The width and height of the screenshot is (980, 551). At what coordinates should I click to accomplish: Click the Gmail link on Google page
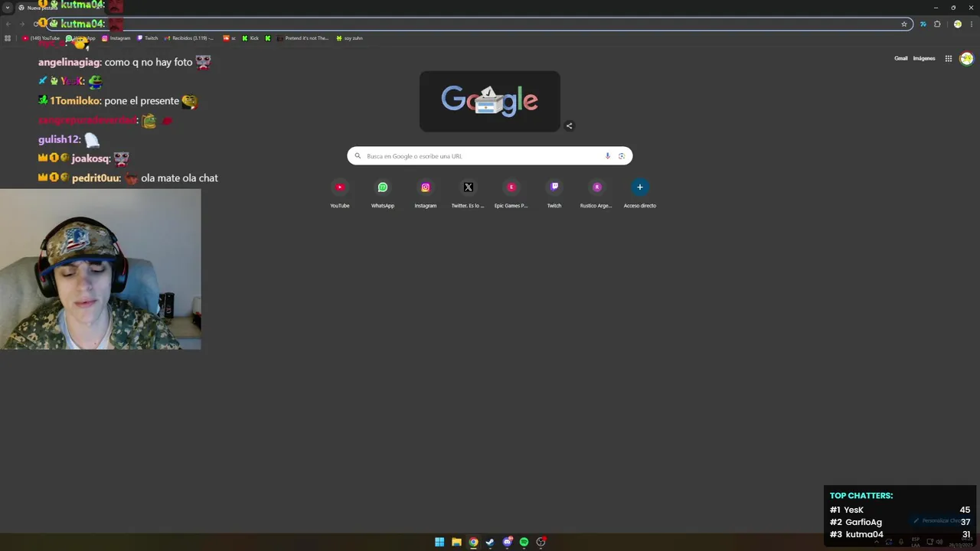click(x=901, y=58)
